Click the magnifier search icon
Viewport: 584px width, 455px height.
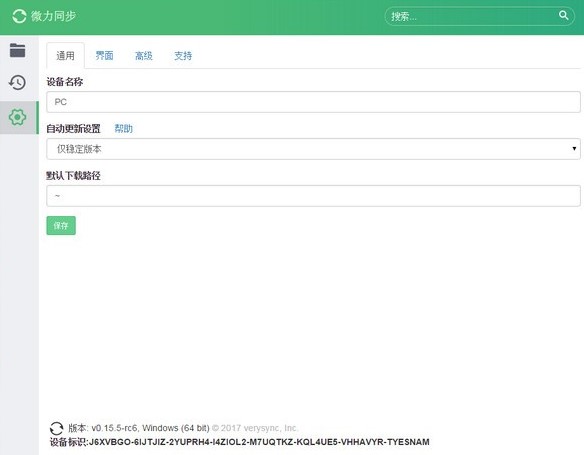pos(564,15)
